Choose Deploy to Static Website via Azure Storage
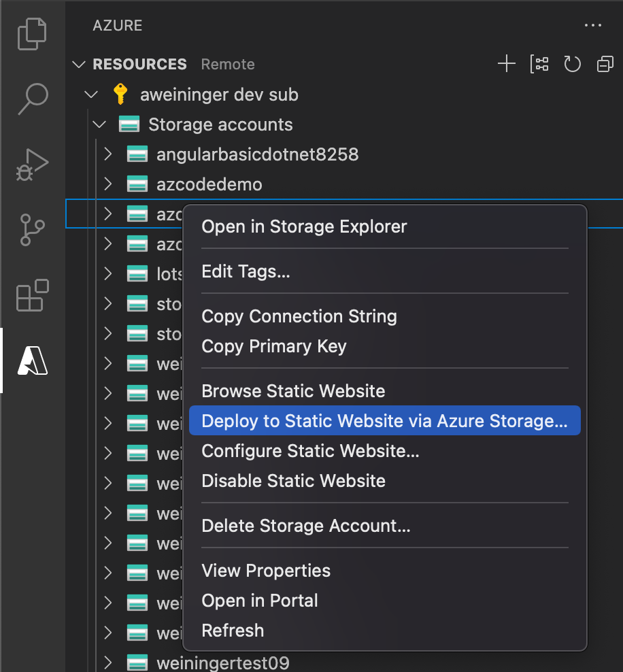Image resolution: width=623 pixels, height=672 pixels. 385,421
